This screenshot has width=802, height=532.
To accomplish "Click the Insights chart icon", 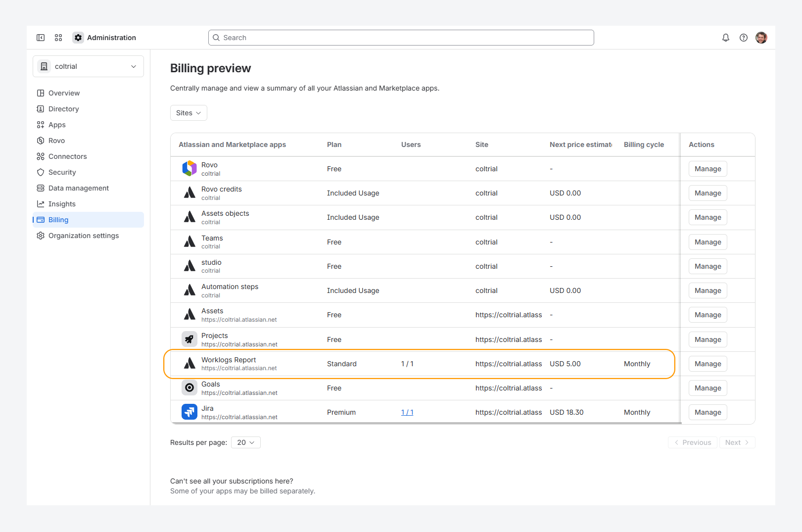I will [41, 204].
